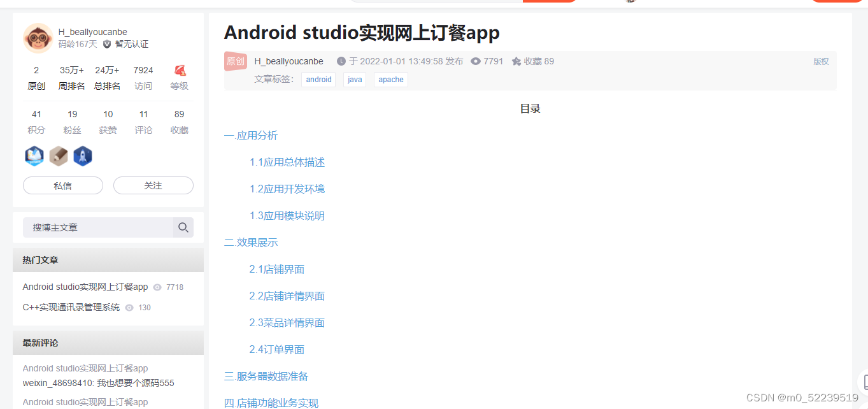Open hot article Android studio实现网上订餐app

click(x=85, y=287)
